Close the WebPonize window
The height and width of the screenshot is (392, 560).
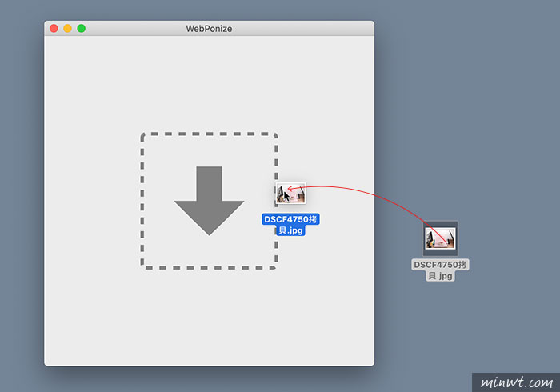(54, 29)
